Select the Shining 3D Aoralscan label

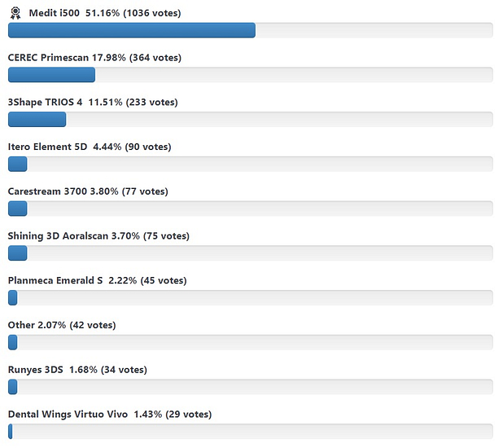[x=98, y=236]
